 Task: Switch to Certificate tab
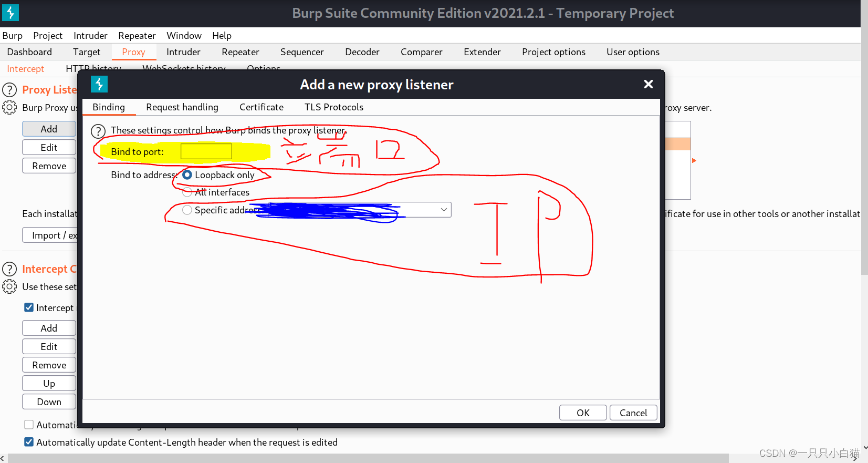point(262,107)
